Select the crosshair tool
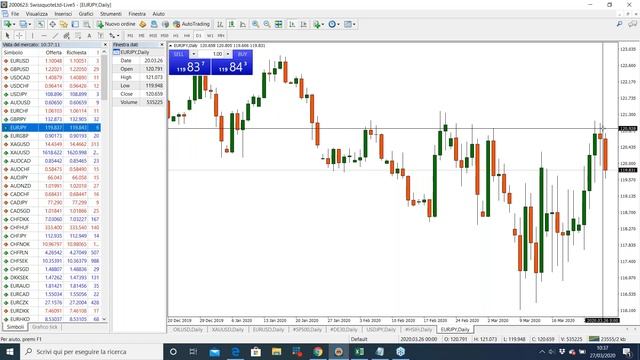This screenshot has width=640, height=360. click(x=19, y=36)
